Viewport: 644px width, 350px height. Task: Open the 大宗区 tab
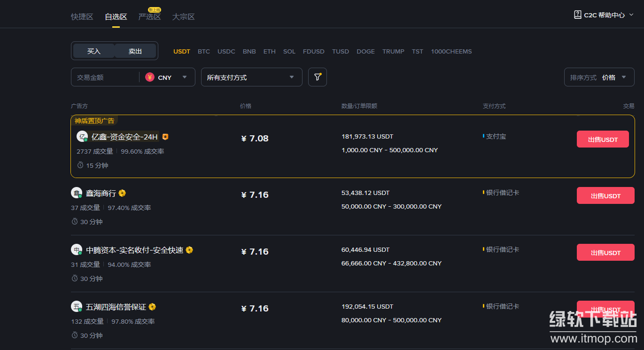click(183, 17)
